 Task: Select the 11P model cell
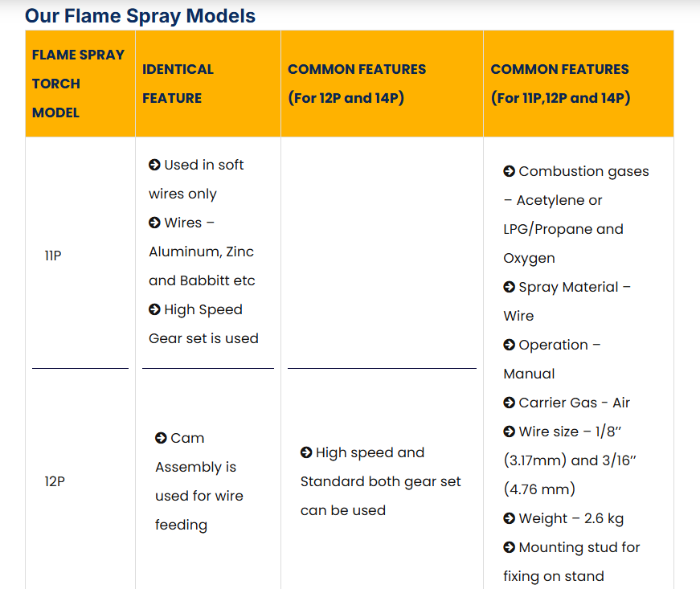tap(52, 256)
